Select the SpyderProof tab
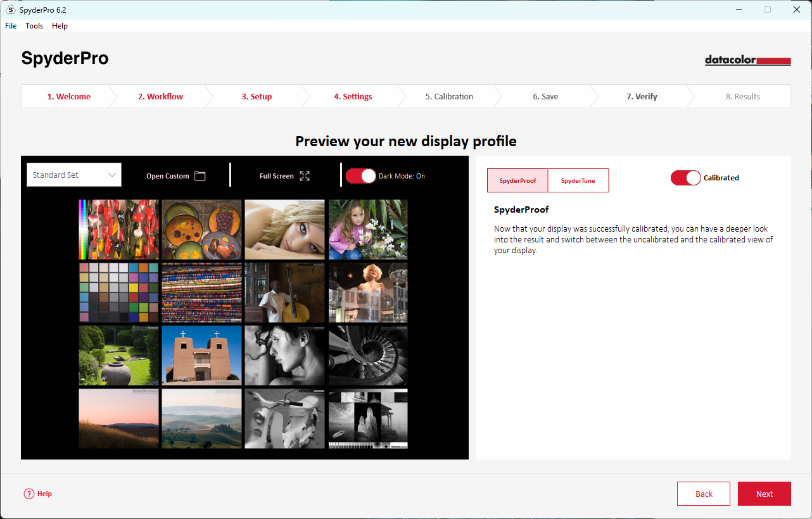 (x=517, y=180)
